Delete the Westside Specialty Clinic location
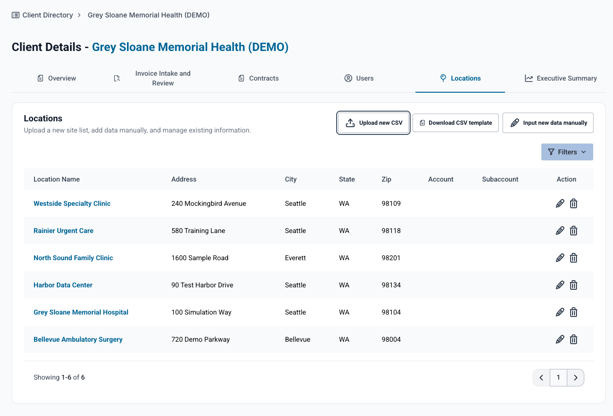 [x=574, y=203]
